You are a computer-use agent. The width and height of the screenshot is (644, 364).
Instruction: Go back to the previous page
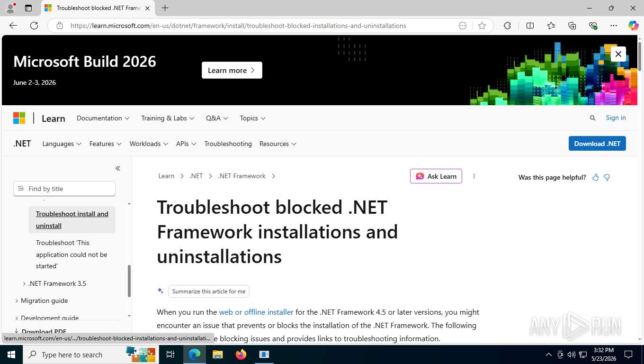pos(13,26)
